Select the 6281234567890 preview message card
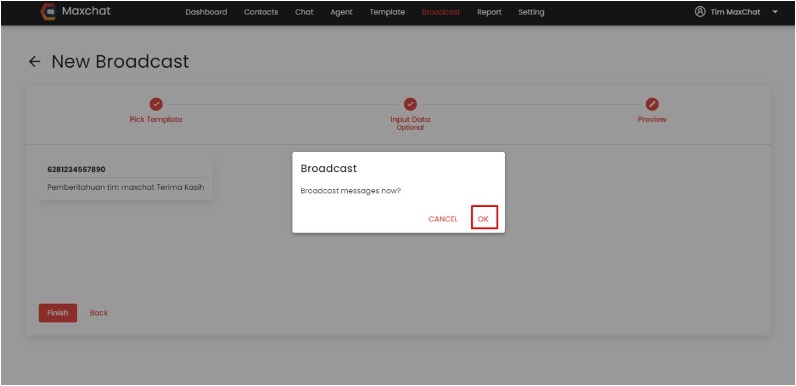796x386 pixels. [126, 178]
